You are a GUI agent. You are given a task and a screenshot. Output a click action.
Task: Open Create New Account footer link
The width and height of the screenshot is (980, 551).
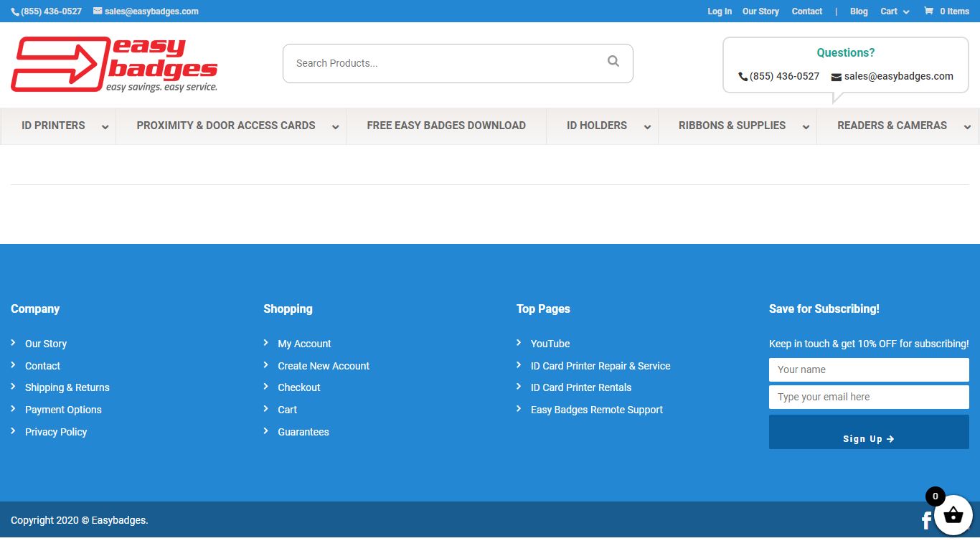click(324, 366)
